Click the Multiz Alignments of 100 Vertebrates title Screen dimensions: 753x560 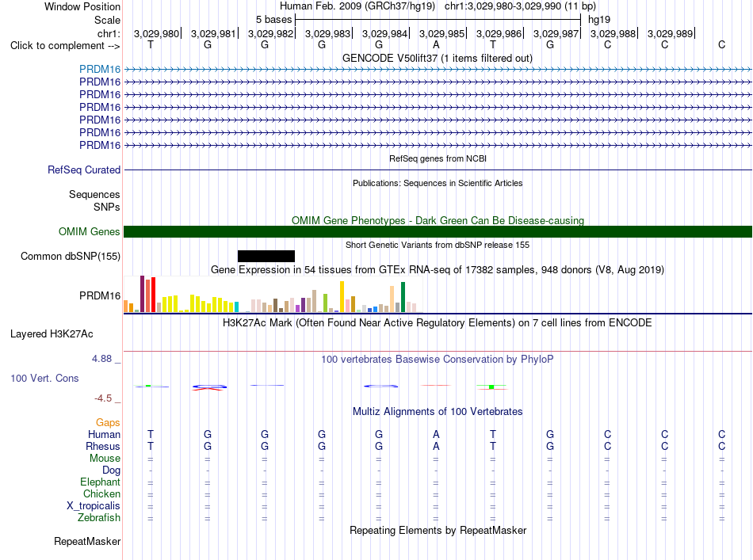pos(438,411)
